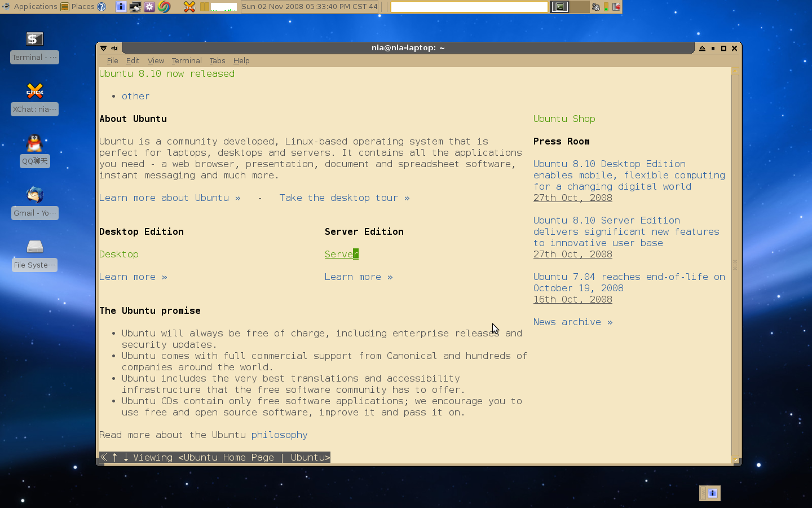
Task: Follow the "Desktop" link under Desktop Edition
Action: [119, 254]
